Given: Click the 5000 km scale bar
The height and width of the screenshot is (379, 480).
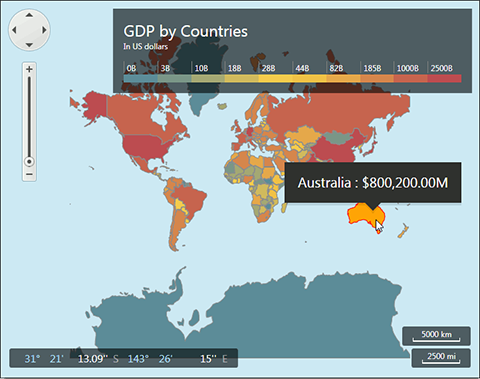Looking at the screenshot, I should click(436, 336).
